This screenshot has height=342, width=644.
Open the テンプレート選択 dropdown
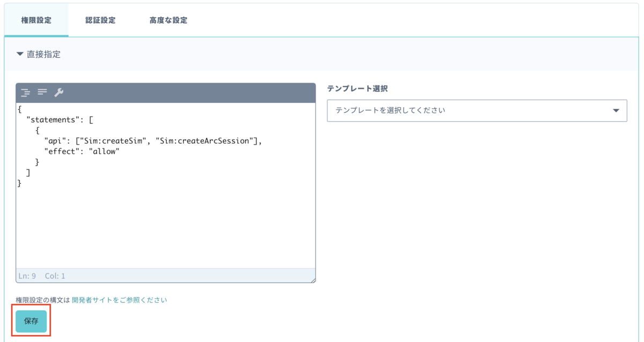(477, 110)
